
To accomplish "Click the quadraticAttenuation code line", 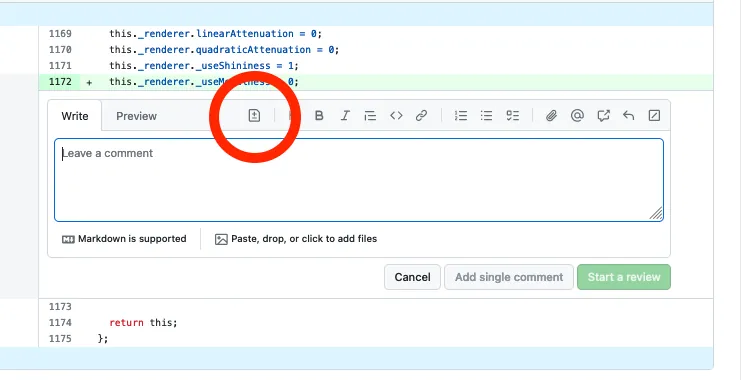I will pyautogui.click(x=224, y=50).
